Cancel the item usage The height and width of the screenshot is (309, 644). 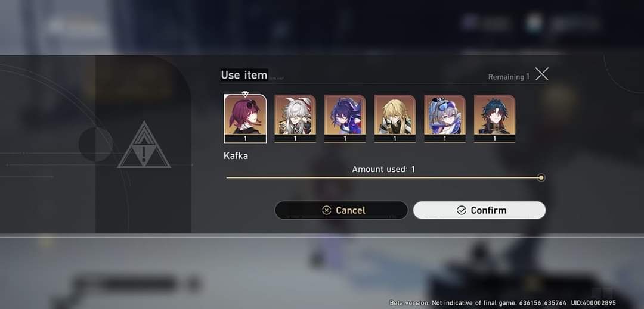[341, 210]
